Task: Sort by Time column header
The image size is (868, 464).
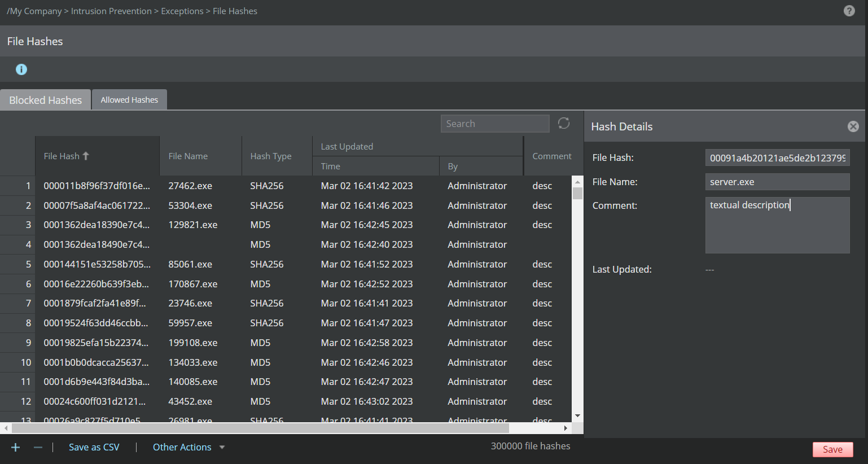Action: pyautogui.click(x=376, y=166)
